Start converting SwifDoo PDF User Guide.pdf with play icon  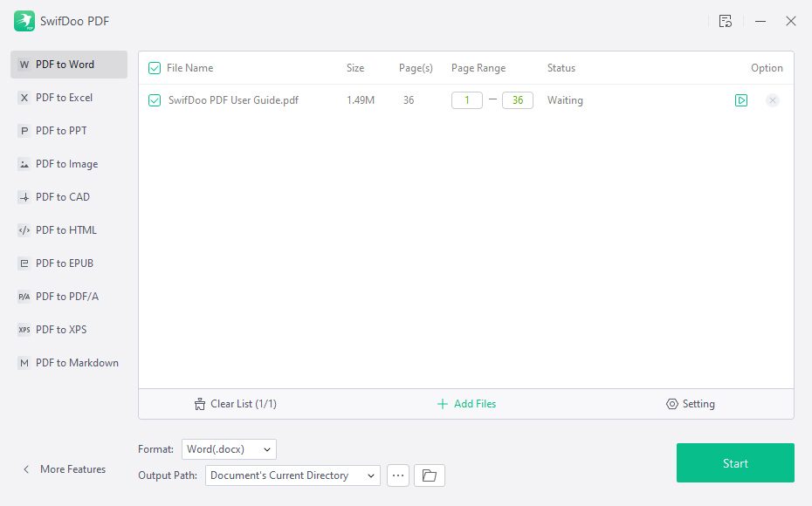(x=741, y=100)
